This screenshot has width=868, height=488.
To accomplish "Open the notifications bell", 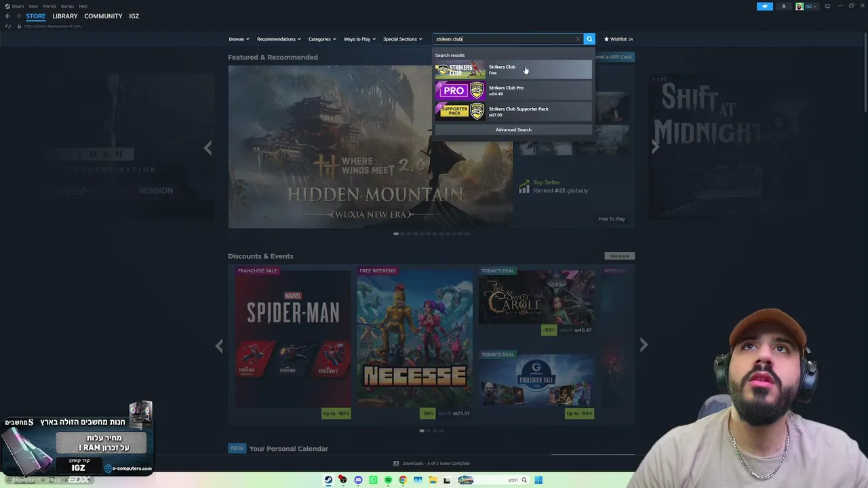I will (784, 6).
